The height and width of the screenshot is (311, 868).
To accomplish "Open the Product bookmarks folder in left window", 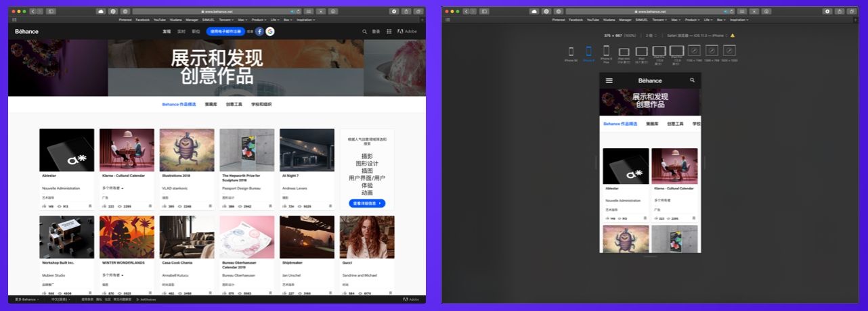I will click(x=260, y=20).
